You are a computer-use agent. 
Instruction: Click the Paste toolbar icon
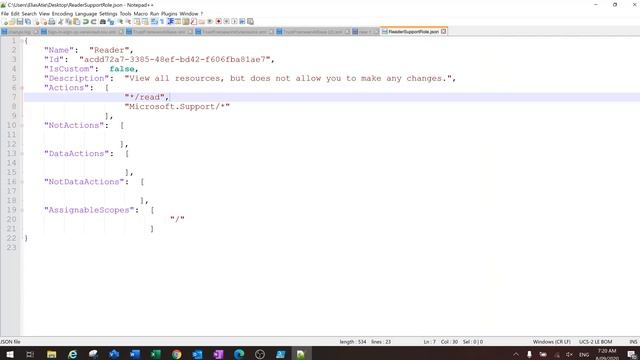(76, 22)
